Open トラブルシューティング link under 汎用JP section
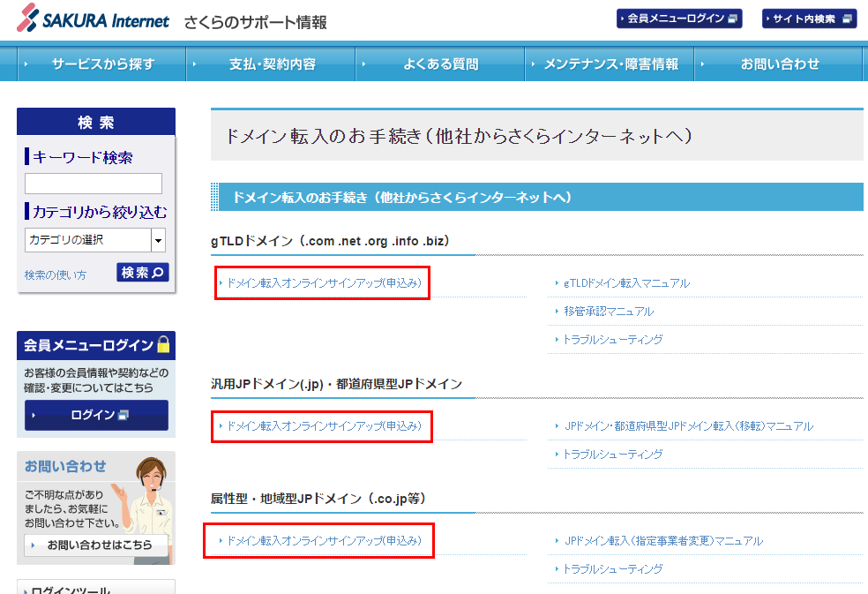The image size is (868, 594). tap(613, 455)
